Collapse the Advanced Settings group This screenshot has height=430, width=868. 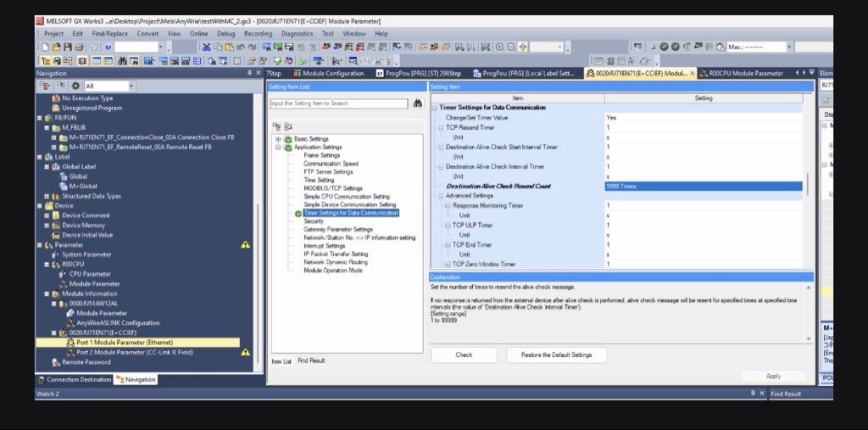pos(441,196)
